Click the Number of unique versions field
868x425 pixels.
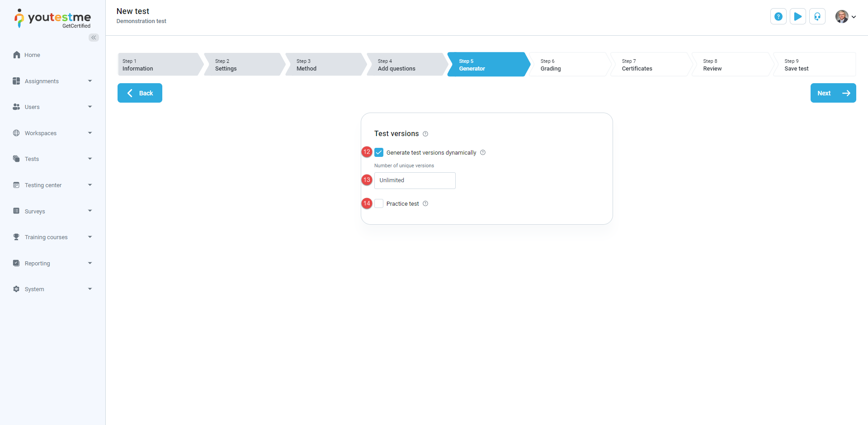coord(415,180)
